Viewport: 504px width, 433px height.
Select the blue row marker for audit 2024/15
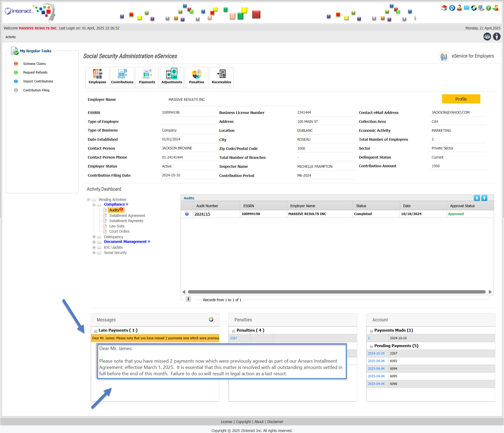click(x=187, y=214)
